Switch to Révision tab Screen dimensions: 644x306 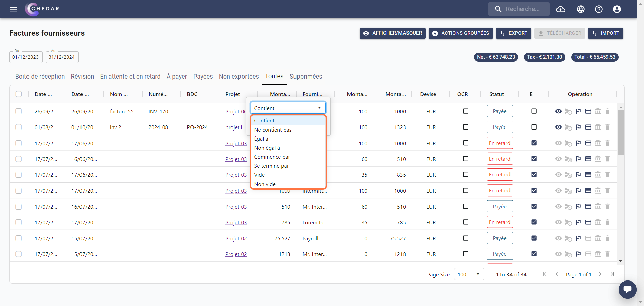[x=83, y=76]
